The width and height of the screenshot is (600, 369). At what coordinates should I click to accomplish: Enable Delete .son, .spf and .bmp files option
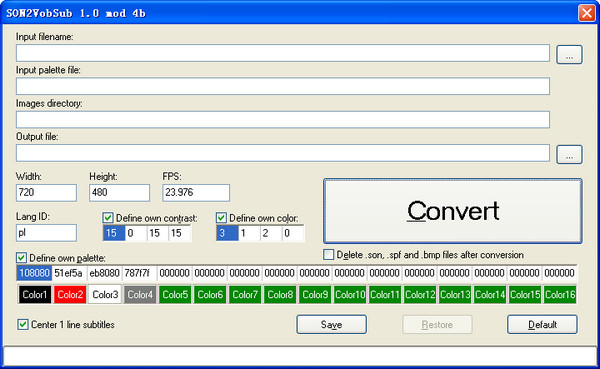pyautogui.click(x=328, y=255)
